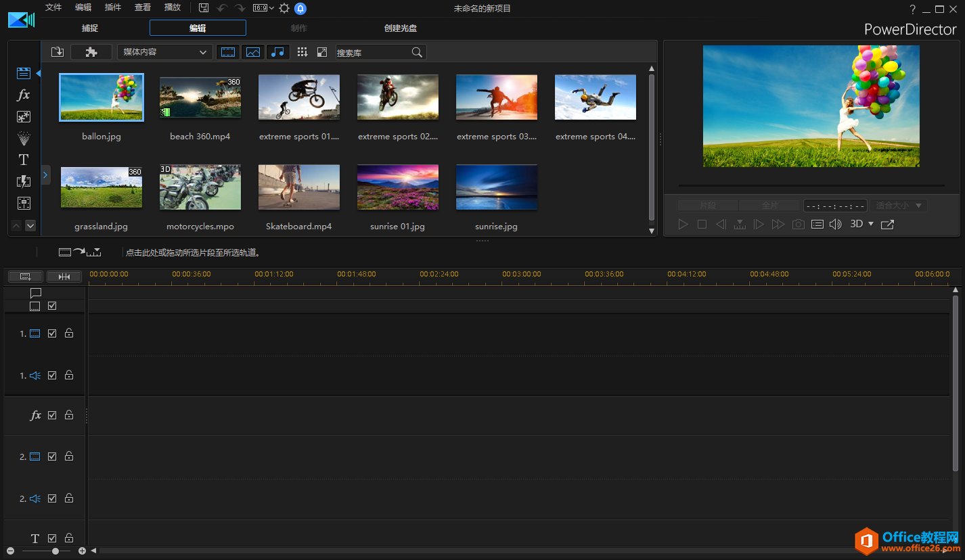Open preview quality settings list icon
Image resolution: width=965 pixels, height=560 pixels.
(817, 224)
